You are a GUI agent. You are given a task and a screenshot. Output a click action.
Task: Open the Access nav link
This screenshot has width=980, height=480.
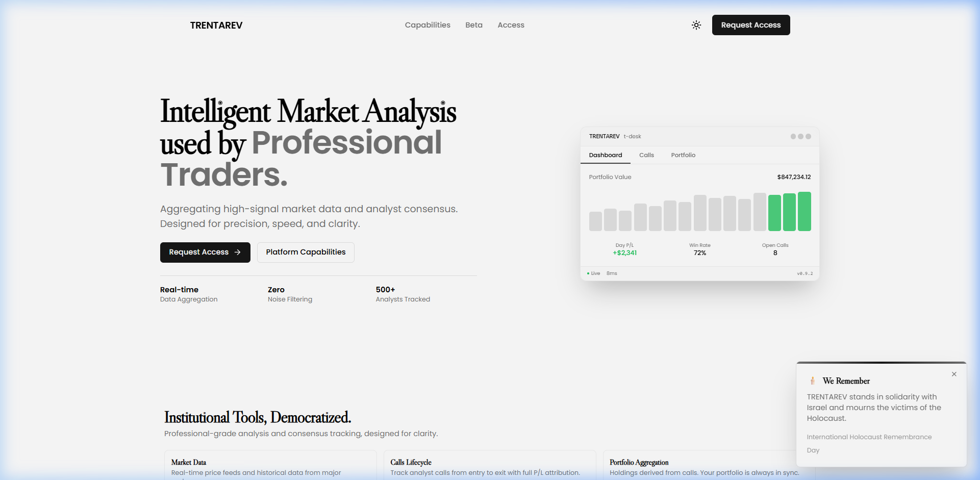coord(511,25)
